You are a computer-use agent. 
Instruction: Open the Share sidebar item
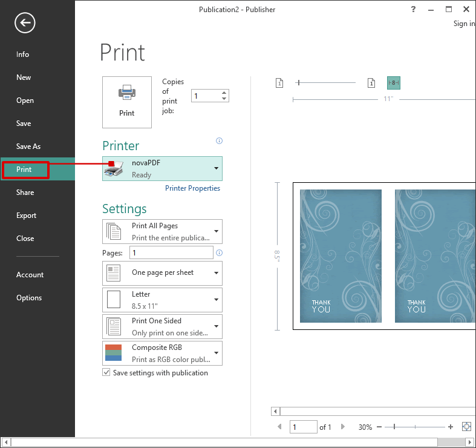pyautogui.click(x=25, y=193)
